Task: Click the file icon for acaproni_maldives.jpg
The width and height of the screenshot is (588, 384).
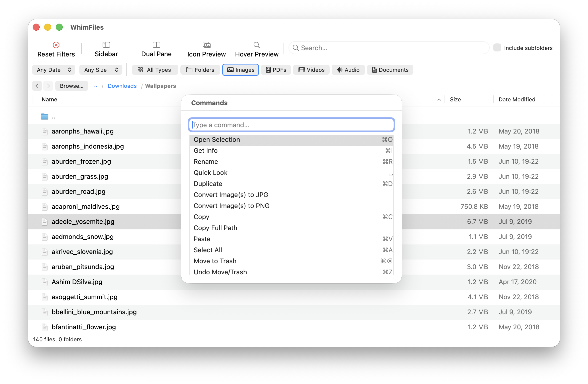Action: point(45,207)
